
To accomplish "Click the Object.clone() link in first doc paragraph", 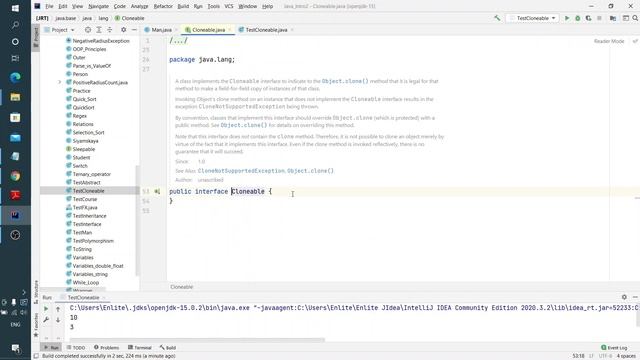I will 345,81.
